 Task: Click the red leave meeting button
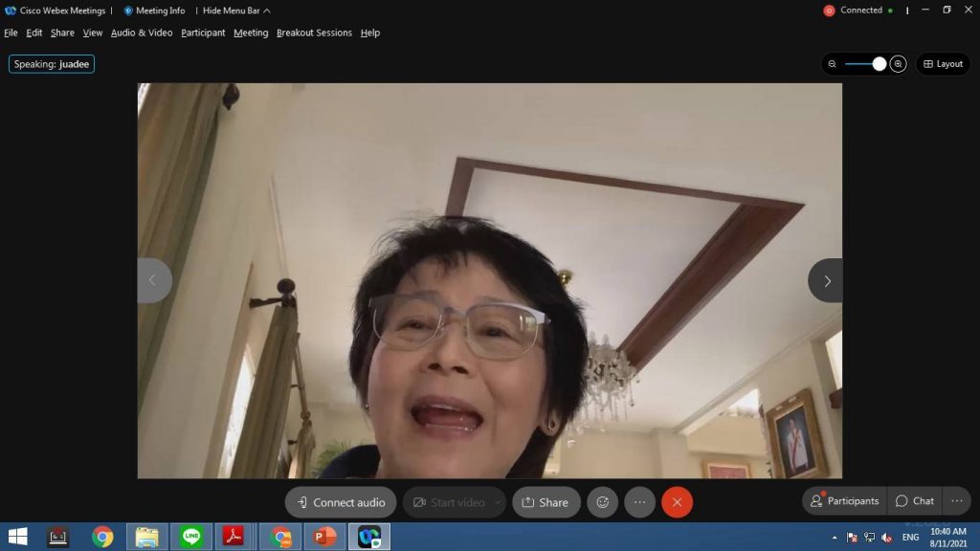(677, 502)
